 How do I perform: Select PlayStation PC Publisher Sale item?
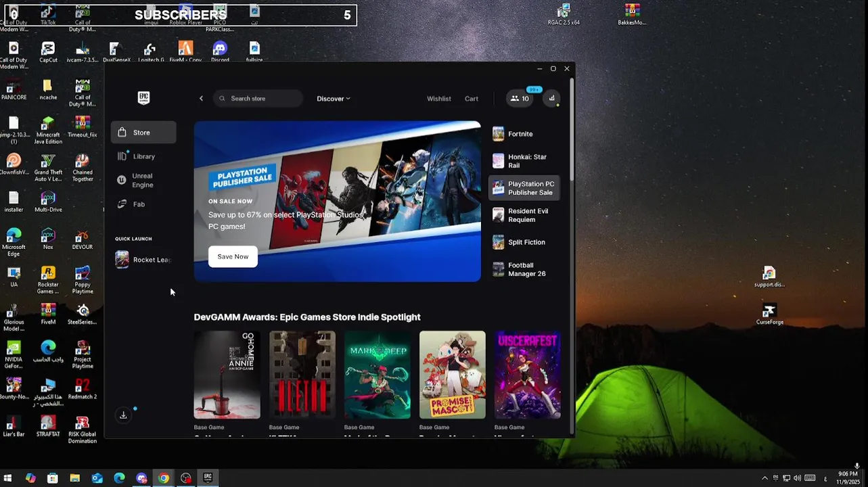(x=524, y=188)
